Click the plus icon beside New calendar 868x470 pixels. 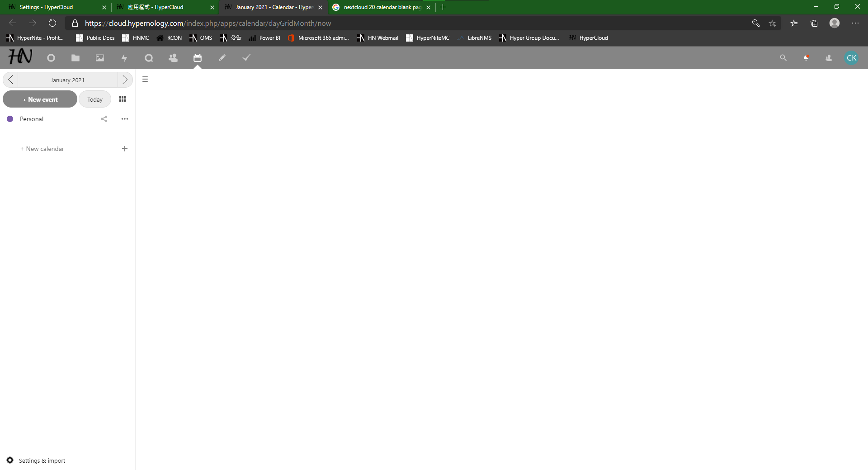125,149
